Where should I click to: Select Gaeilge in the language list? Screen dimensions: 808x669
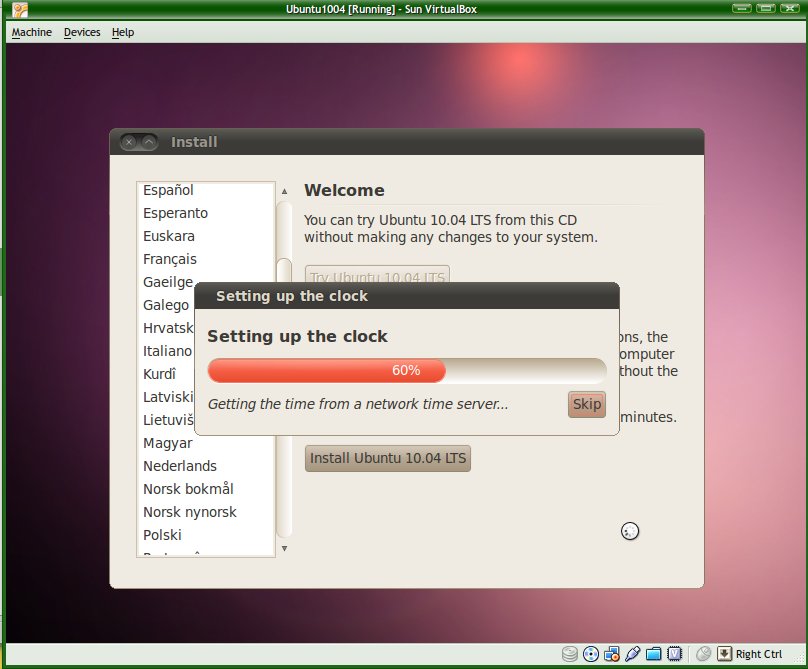point(168,282)
